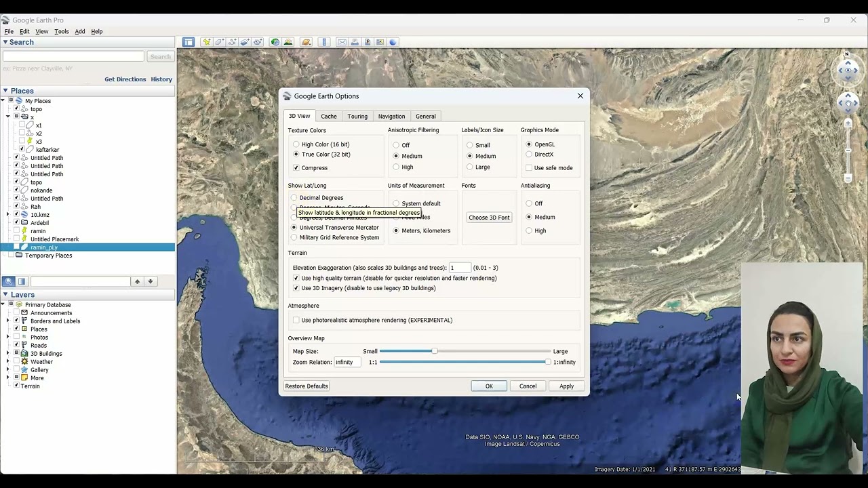
Task: Click the blue globe toolbar icon
Action: tap(393, 42)
